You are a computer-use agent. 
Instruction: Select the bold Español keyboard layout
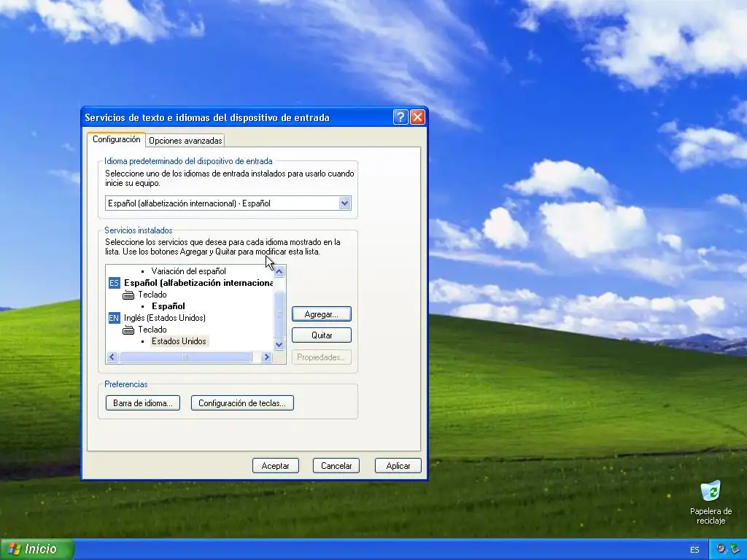169,306
